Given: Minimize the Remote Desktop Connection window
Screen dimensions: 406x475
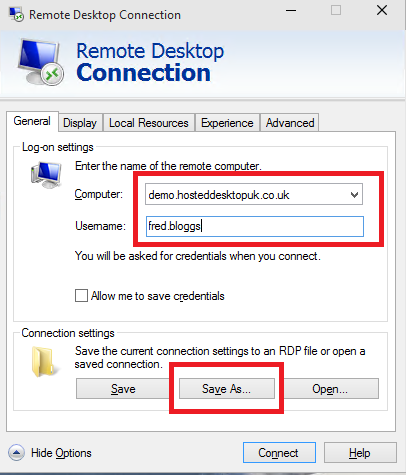Looking at the screenshot, I should click(291, 11).
